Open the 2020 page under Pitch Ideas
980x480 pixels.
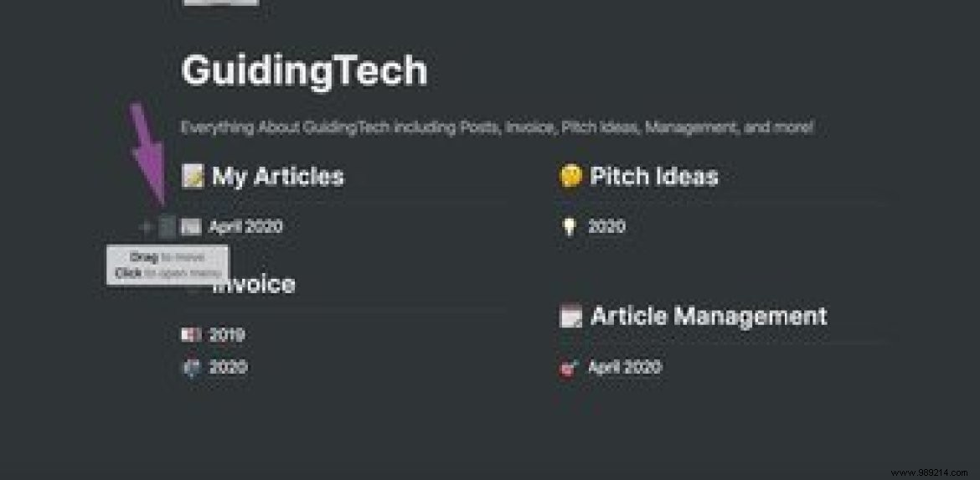pos(606,227)
